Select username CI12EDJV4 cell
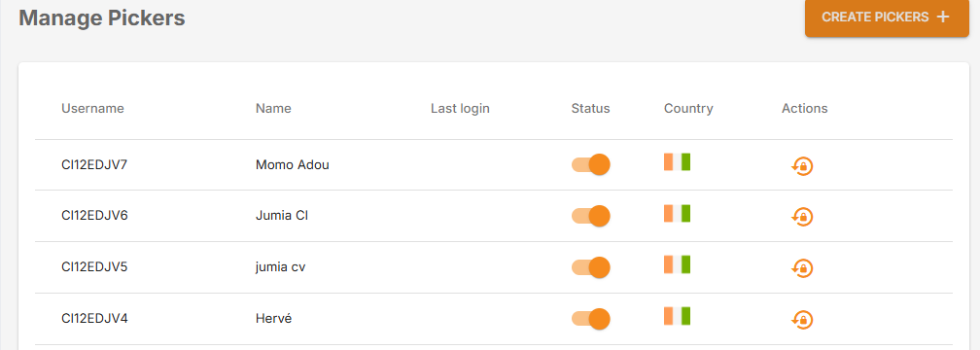Image resolution: width=980 pixels, height=350 pixels. click(94, 319)
